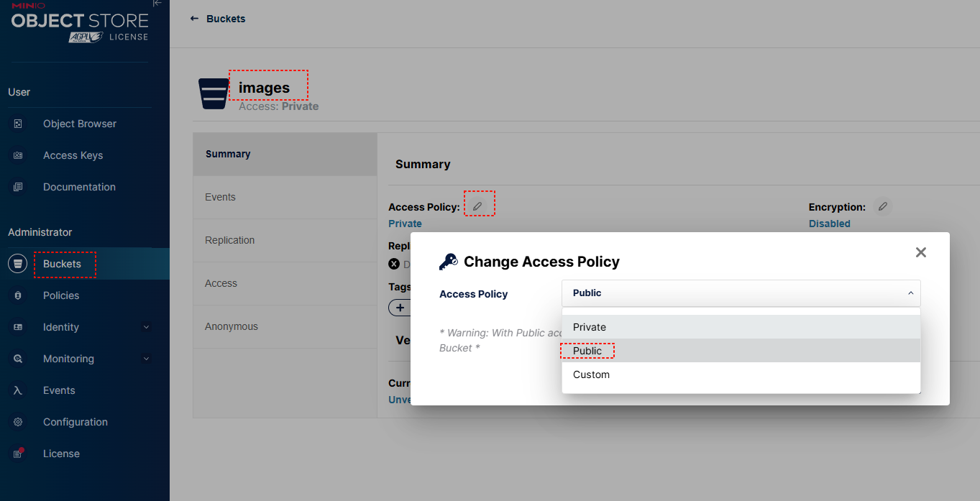Click the License icon in sidebar
The height and width of the screenshot is (501, 980).
[18, 454]
